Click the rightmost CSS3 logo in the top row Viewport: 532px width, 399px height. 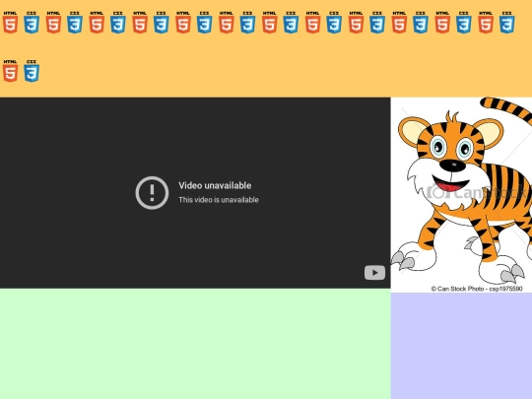507,23
